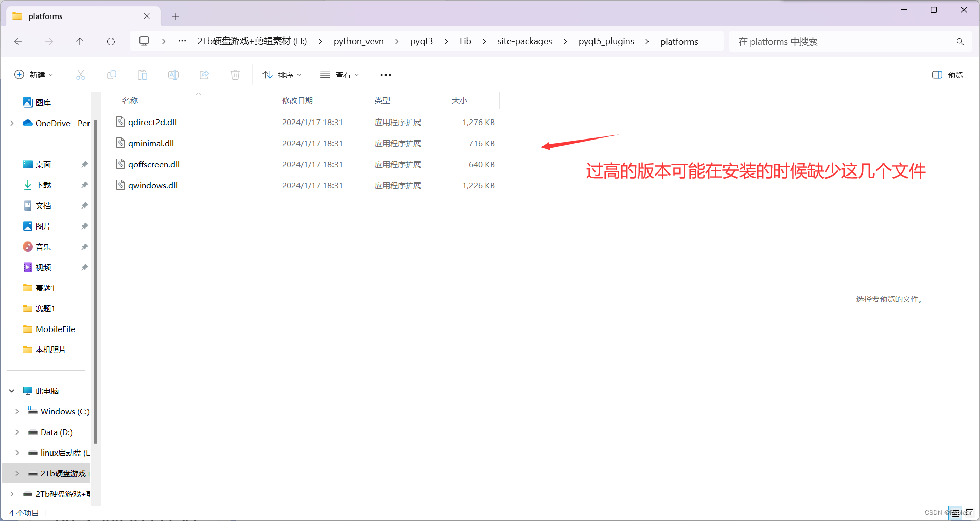Open 视频 quick access folder
980x521 pixels.
pyautogui.click(x=37, y=267)
